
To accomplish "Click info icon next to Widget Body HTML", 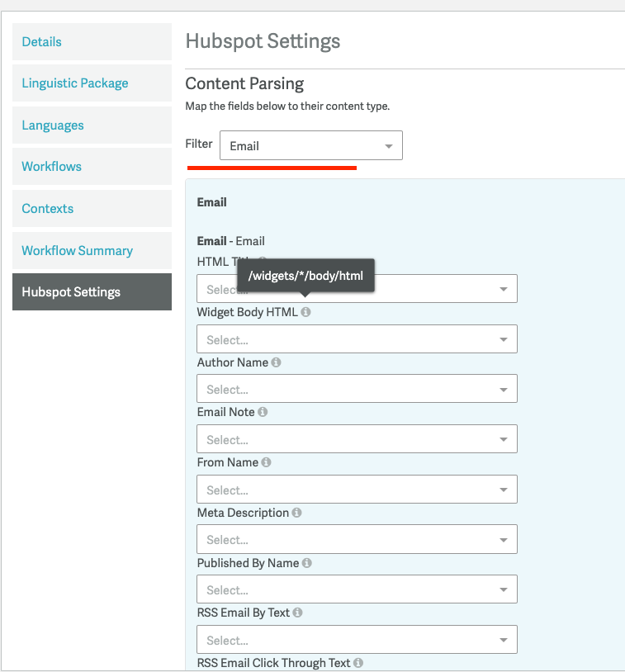I will point(305,312).
